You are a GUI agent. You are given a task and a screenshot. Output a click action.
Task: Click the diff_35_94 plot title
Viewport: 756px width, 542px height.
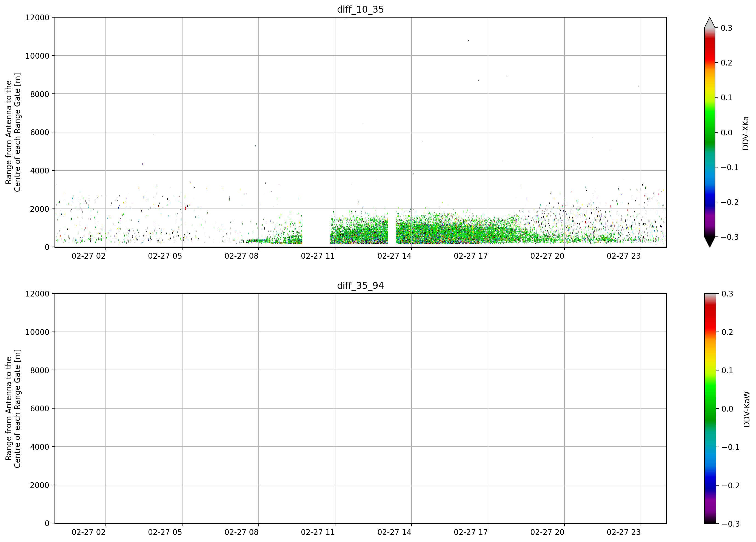click(x=360, y=286)
